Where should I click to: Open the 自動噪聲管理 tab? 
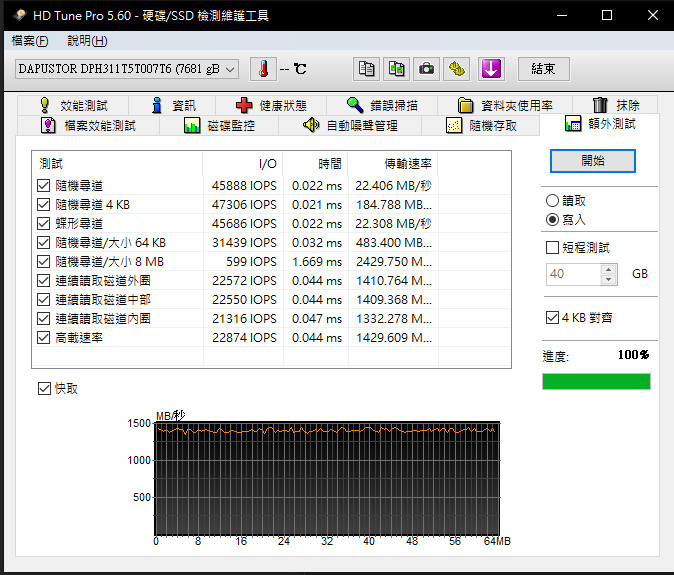[x=350, y=125]
